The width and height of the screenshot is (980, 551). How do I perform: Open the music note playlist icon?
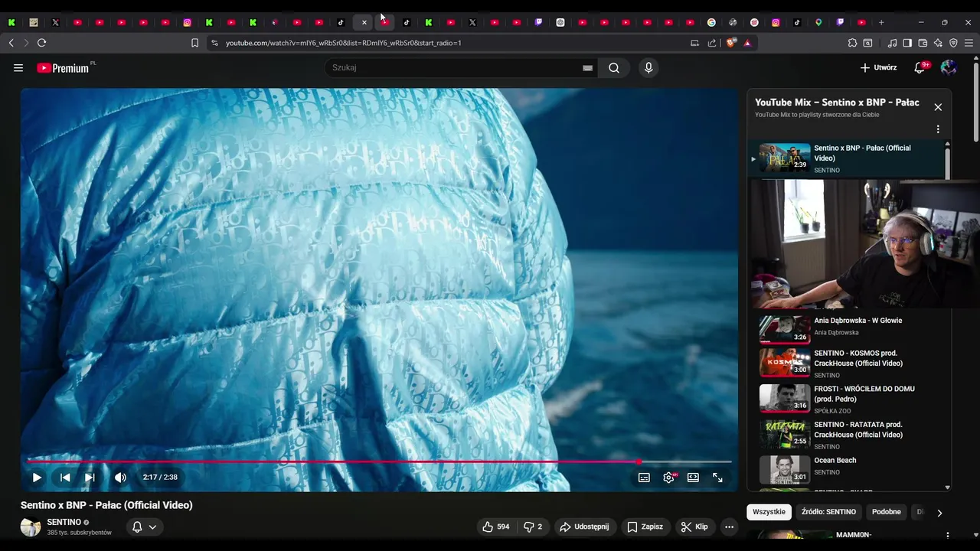[x=892, y=43]
